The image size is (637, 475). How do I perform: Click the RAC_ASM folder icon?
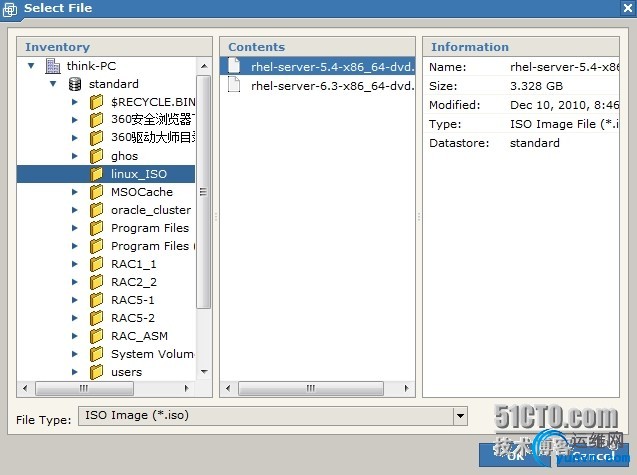coord(96,336)
